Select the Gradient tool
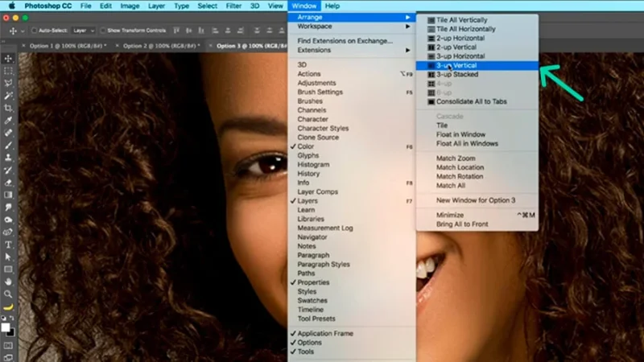This screenshot has height=362, width=644. (x=8, y=195)
